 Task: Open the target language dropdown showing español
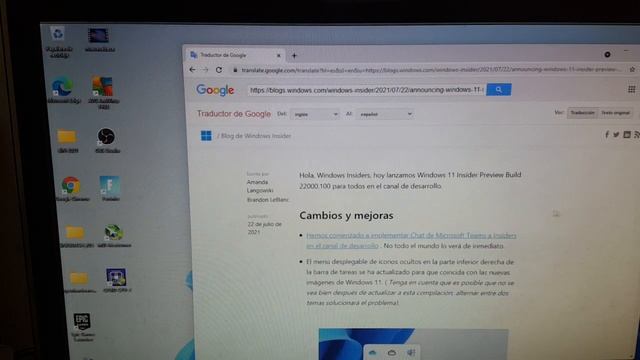(385, 114)
